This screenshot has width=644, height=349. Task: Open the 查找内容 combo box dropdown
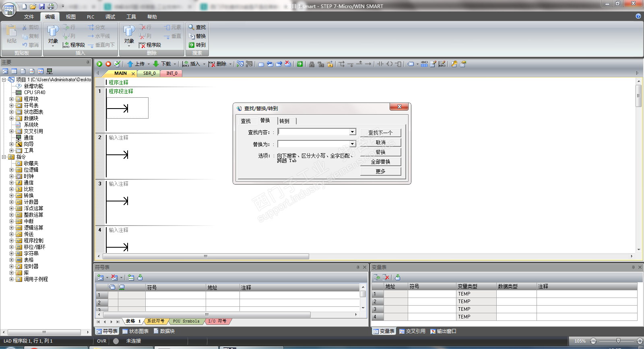(x=352, y=132)
